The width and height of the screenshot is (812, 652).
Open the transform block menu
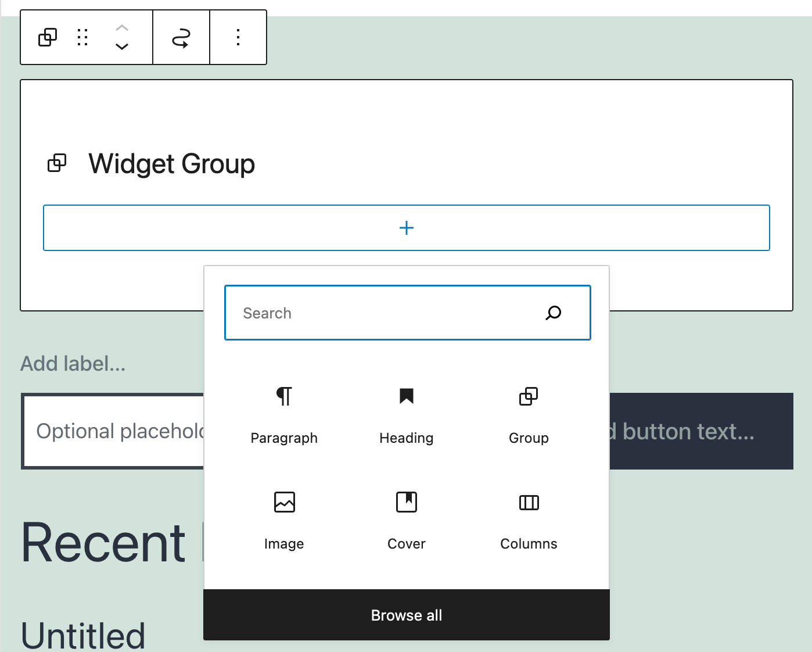(181, 37)
